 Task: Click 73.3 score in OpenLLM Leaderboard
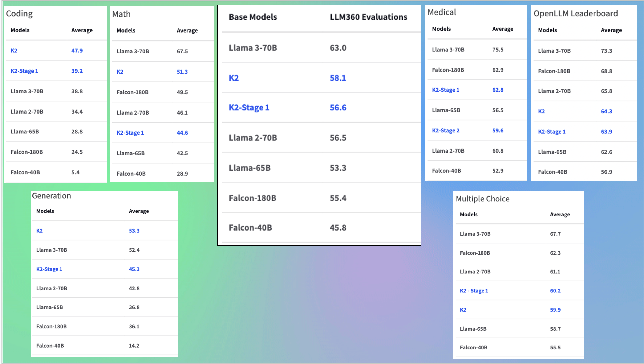(x=607, y=51)
